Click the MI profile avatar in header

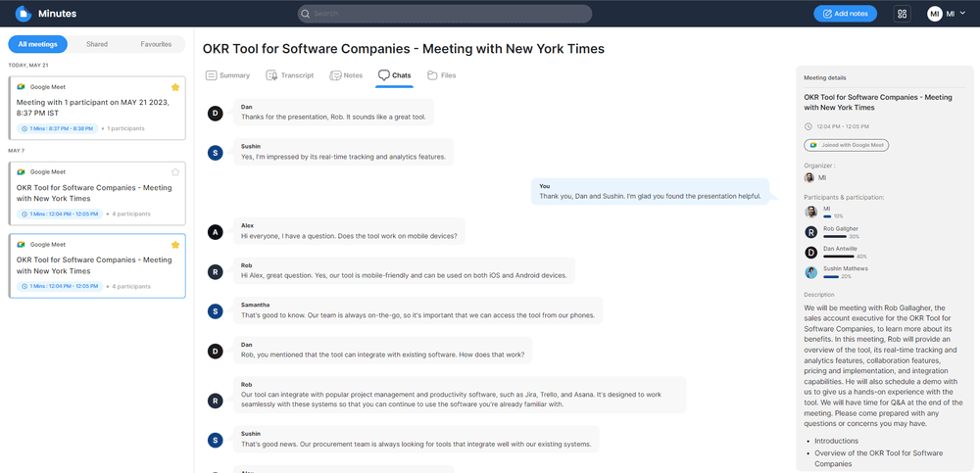tap(934, 14)
